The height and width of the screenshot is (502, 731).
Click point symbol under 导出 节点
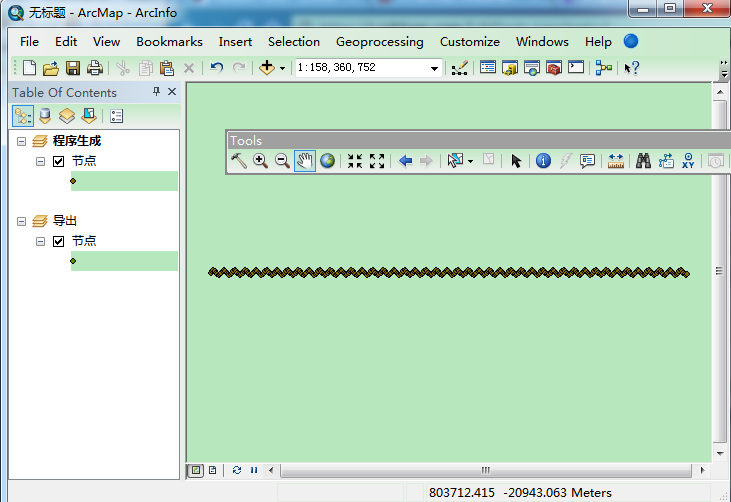(x=73, y=261)
